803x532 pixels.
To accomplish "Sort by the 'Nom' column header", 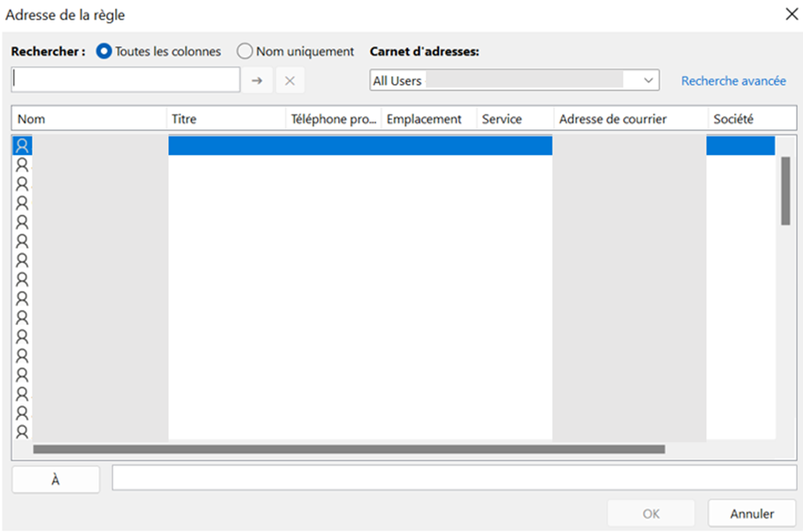I will point(89,119).
